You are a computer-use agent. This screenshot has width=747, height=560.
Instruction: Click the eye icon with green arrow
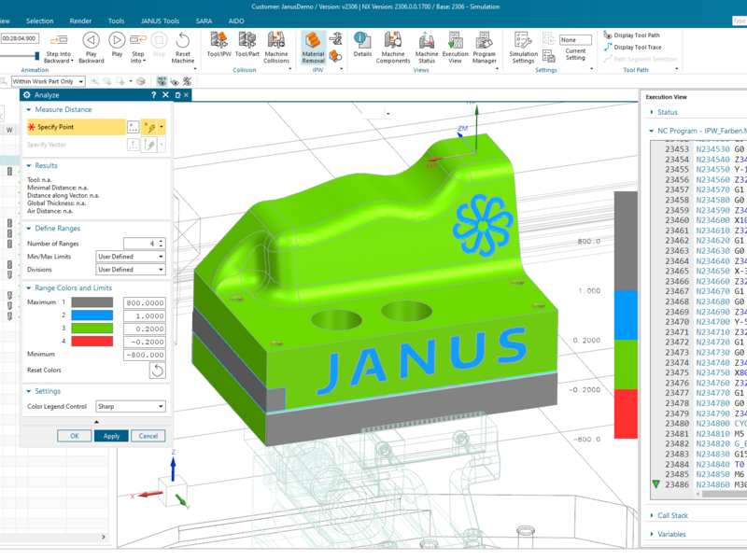point(175,82)
